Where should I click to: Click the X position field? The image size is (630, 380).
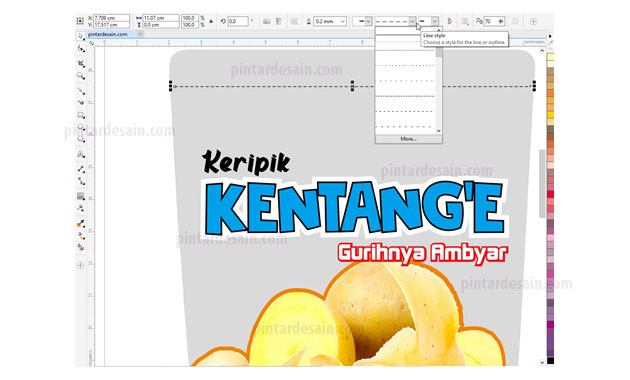111,18
